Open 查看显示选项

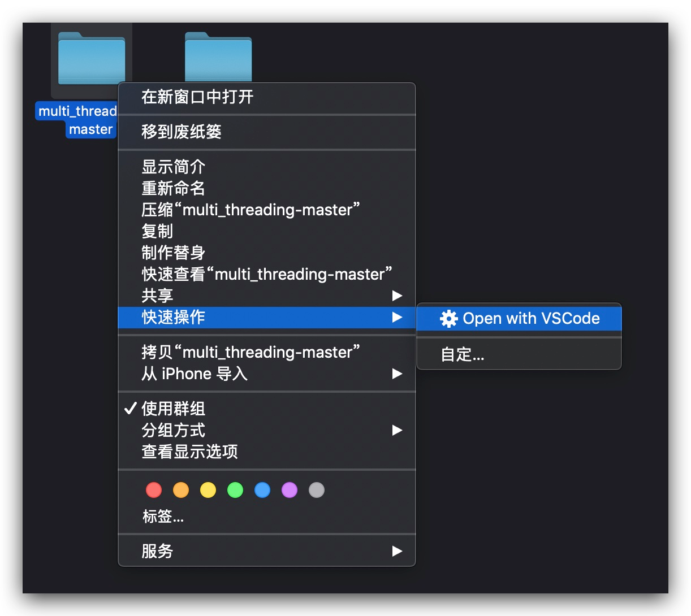click(x=189, y=452)
